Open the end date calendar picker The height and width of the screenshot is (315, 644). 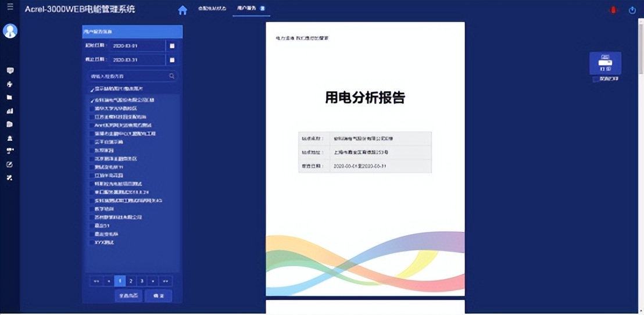(x=171, y=60)
